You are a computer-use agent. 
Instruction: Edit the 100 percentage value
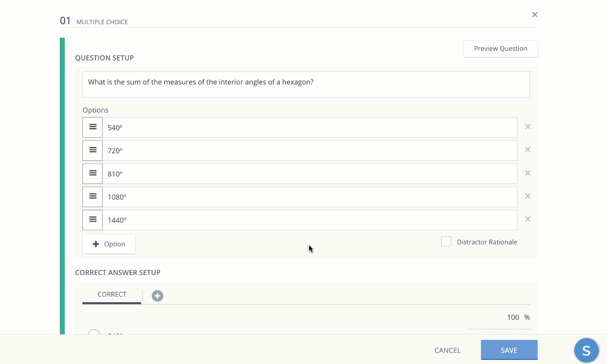[x=513, y=317]
